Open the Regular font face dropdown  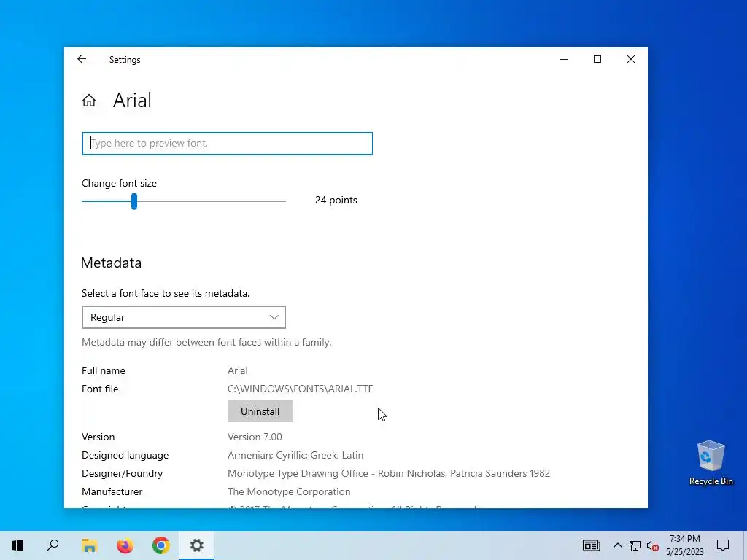[183, 317]
